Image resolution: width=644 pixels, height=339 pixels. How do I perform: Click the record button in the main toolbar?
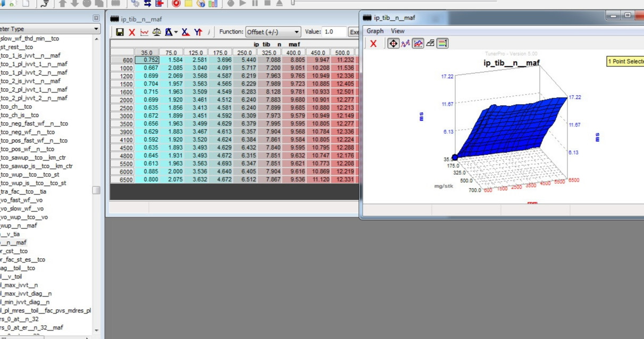[231, 3]
